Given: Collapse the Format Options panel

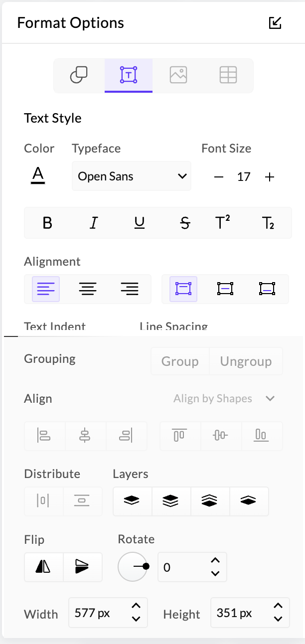Looking at the screenshot, I should pos(275,23).
